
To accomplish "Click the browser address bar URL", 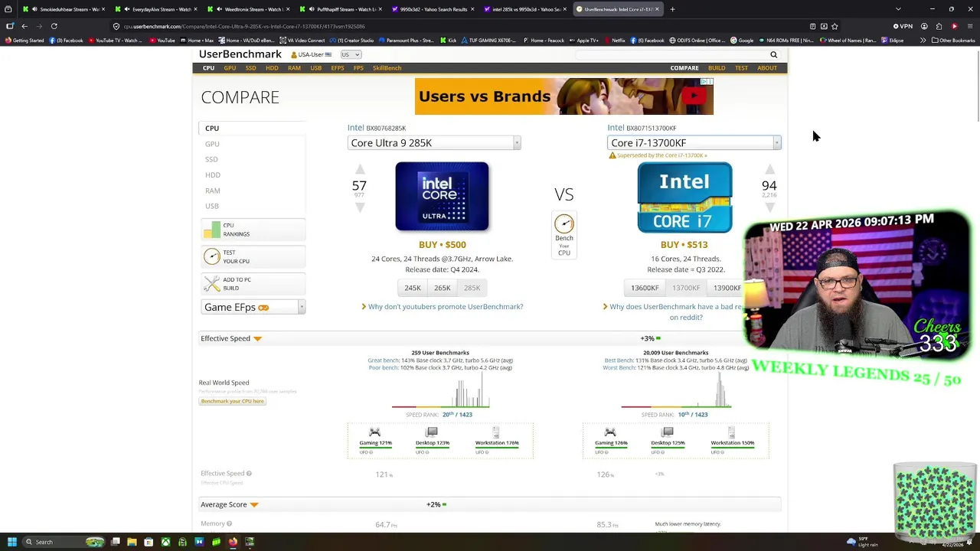I will 245,26.
